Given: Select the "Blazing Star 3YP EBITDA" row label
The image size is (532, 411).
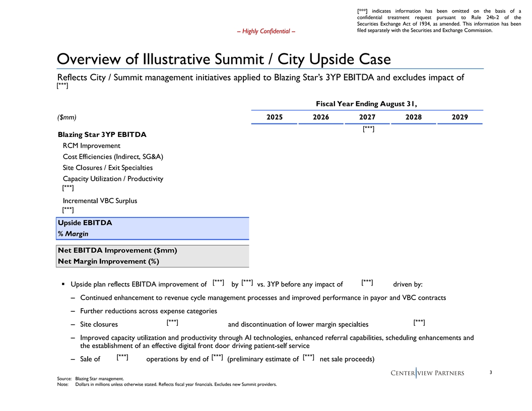Looking at the screenshot, I should coord(102,134).
